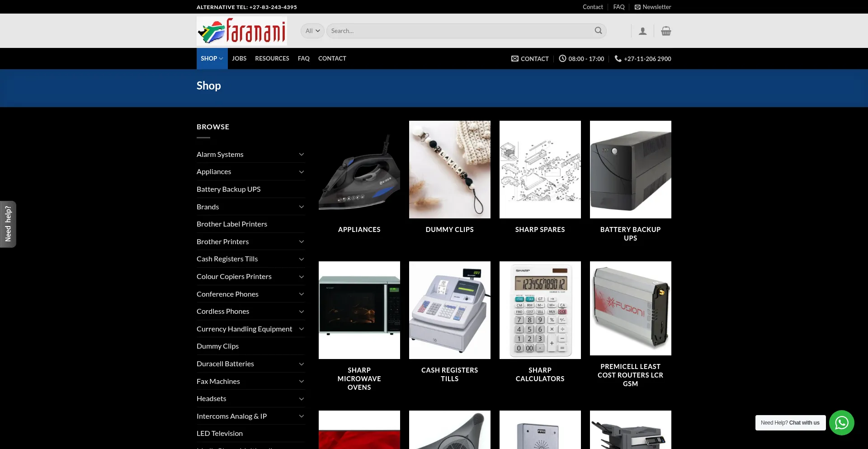This screenshot has height=449, width=868.
Task: Open the FAQ item in main navbar
Action: click(x=304, y=59)
